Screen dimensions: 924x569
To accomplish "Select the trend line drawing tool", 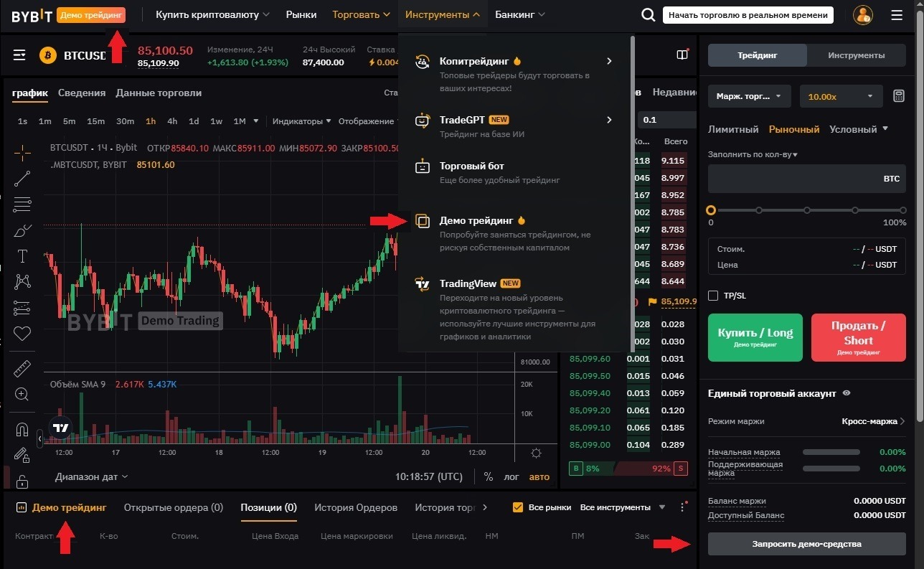I will 22,179.
